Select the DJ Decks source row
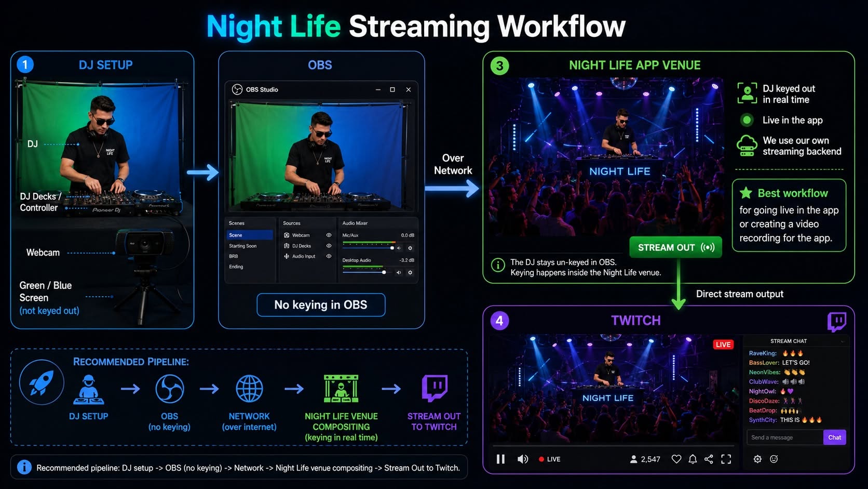Screen dimensions: 868x489 [307, 246]
